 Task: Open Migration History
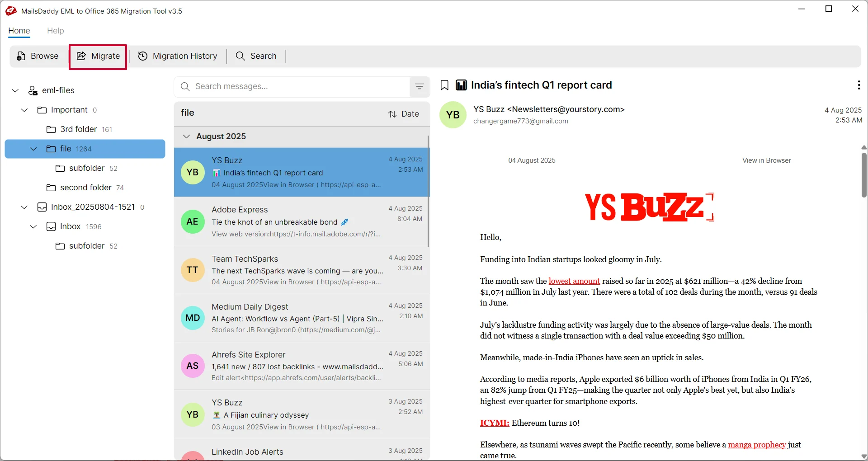pos(178,56)
